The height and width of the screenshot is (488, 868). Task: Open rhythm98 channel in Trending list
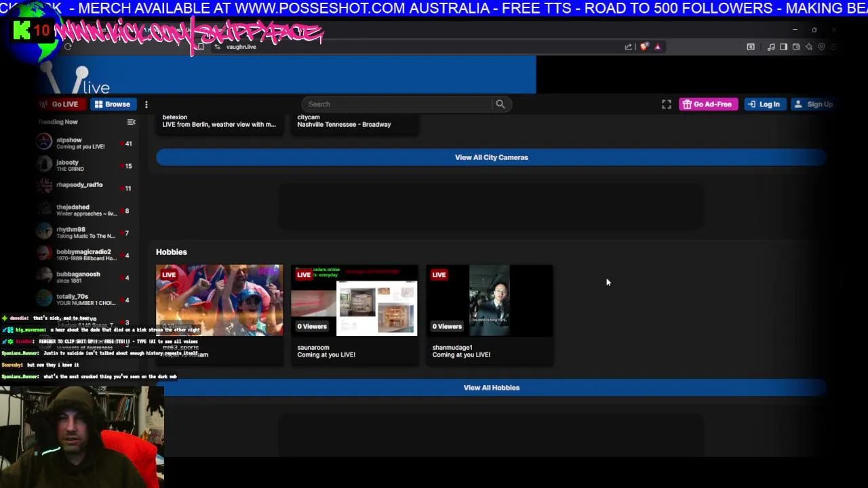click(x=86, y=232)
